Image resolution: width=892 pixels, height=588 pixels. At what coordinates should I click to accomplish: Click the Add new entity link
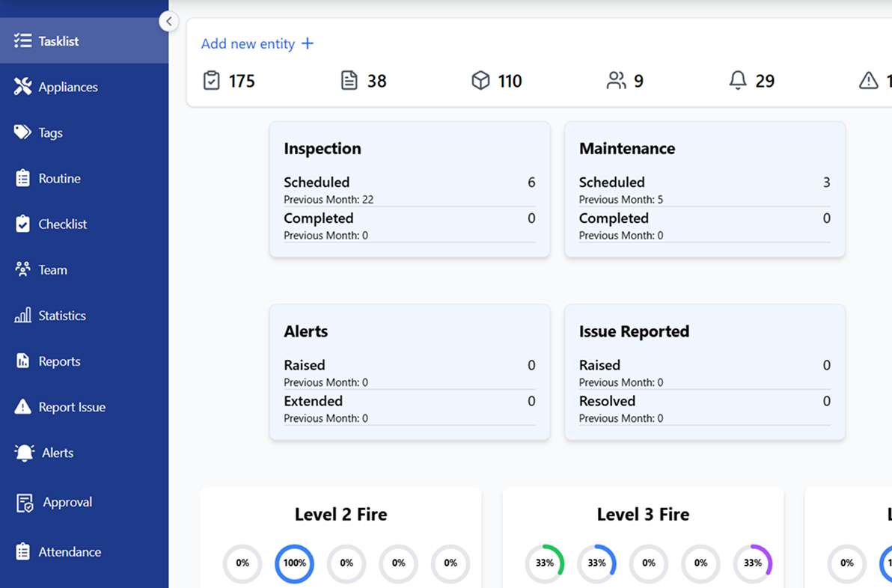[257, 44]
